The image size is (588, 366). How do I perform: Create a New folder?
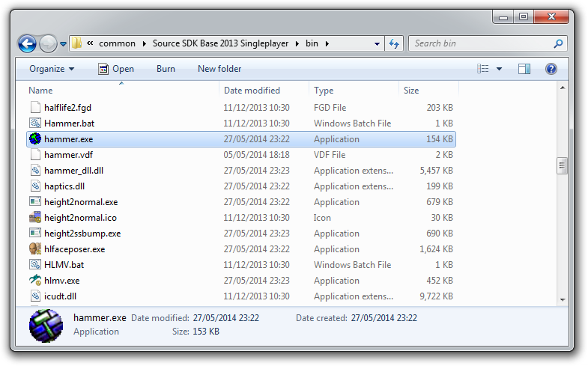pos(219,69)
